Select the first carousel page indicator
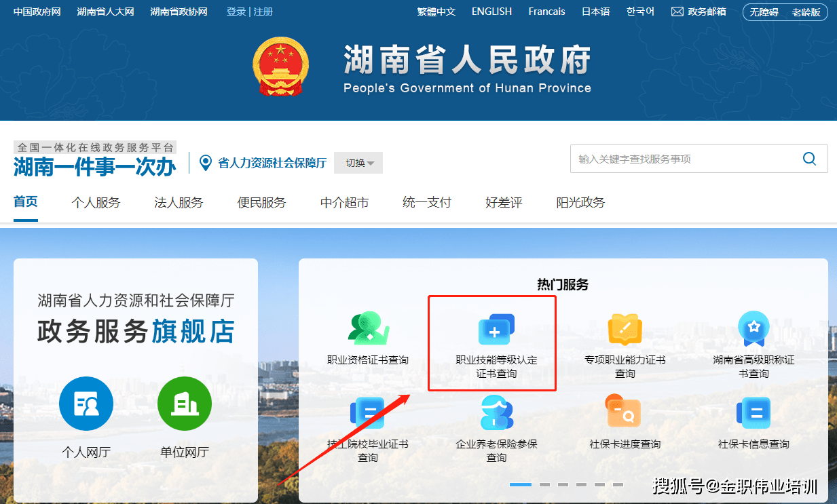The image size is (837, 504). (521, 484)
